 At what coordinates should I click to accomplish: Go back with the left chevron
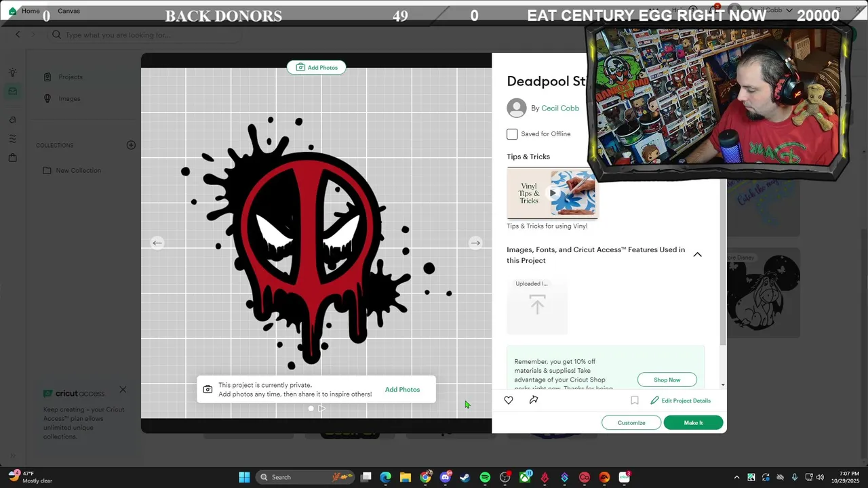coord(18,35)
